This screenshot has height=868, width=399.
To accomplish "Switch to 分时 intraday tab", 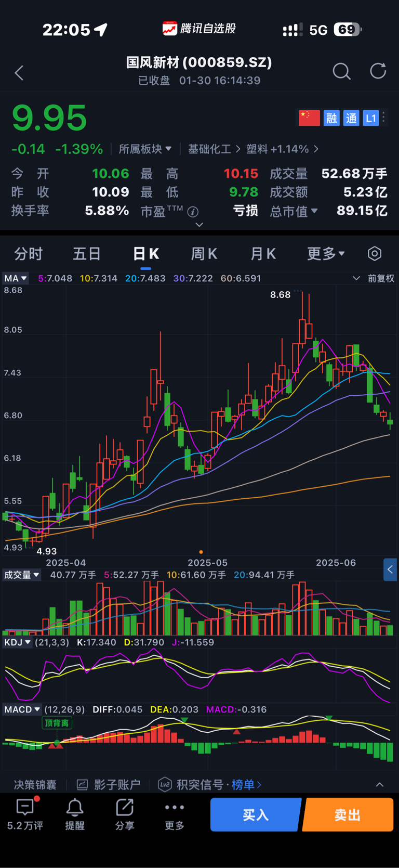I will coord(28,254).
